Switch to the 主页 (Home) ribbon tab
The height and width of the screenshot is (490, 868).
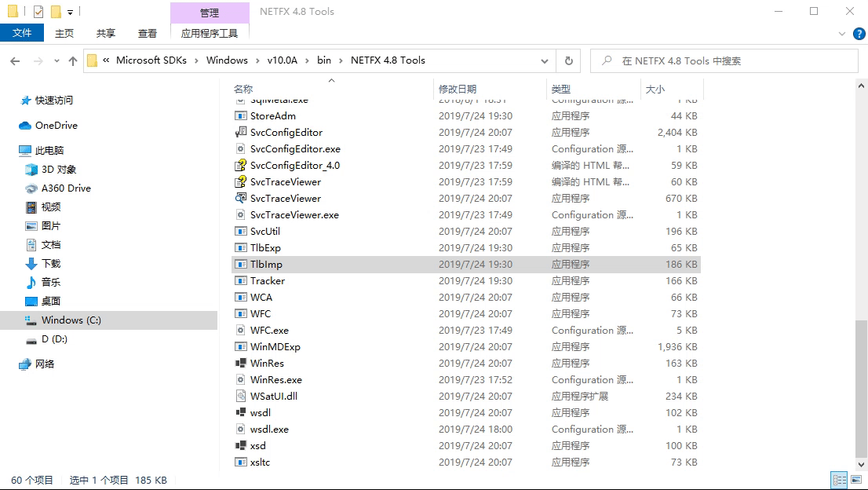pyautogui.click(x=64, y=33)
